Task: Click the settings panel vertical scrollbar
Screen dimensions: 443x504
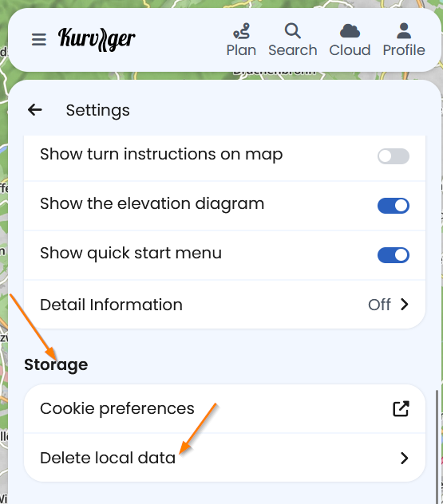Action: 437,447
